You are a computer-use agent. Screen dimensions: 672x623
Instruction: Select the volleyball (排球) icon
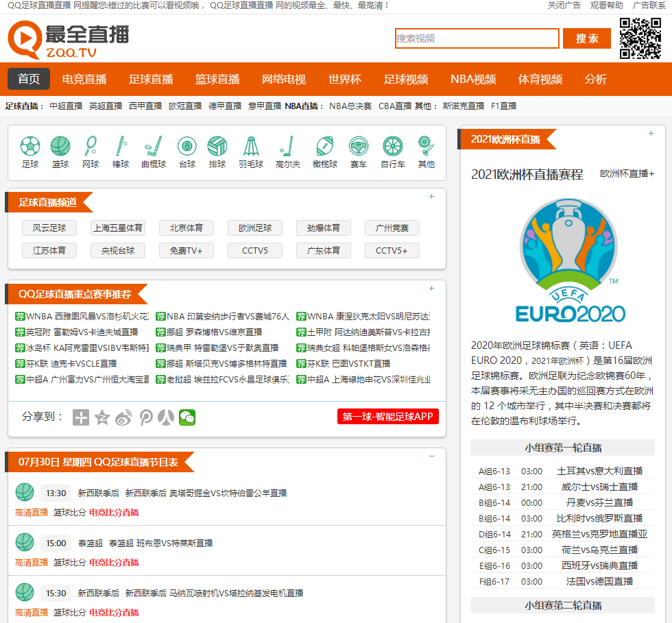tap(217, 146)
